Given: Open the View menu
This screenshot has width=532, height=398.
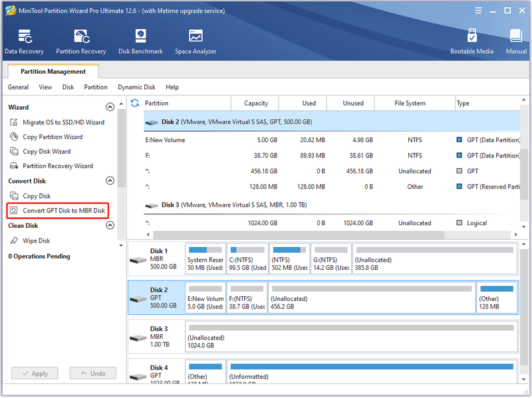Looking at the screenshot, I should point(45,87).
